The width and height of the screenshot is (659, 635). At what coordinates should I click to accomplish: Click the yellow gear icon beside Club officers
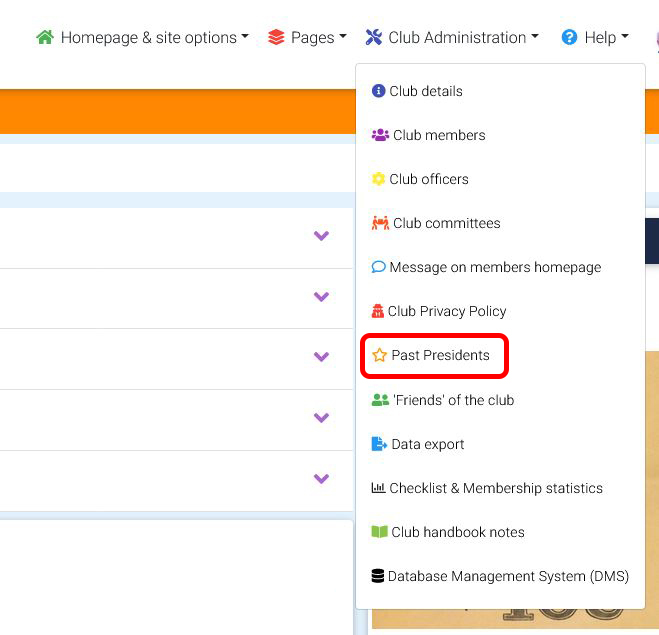click(x=378, y=179)
